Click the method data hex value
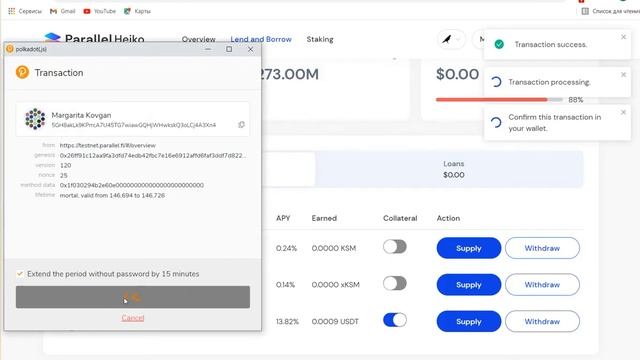 [132, 185]
